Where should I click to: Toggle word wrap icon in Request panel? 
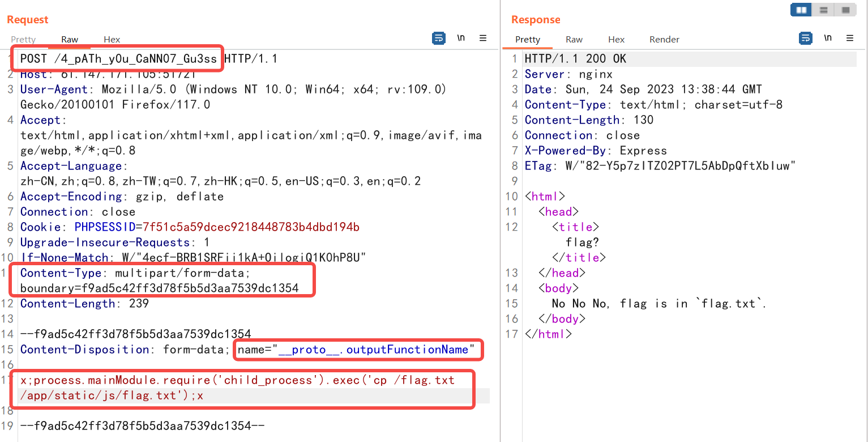tap(439, 38)
